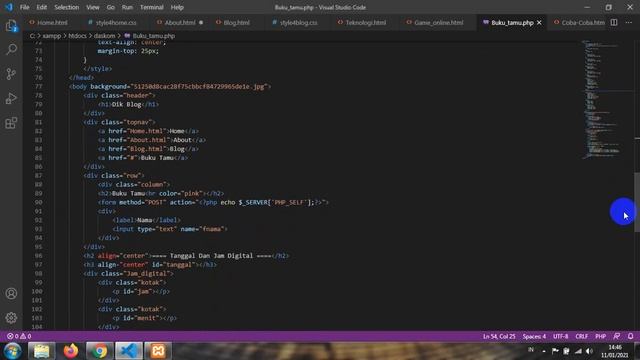Image resolution: width=640 pixels, height=360 pixels.
Task: Click the daskom breadcrumb segment
Action: pyautogui.click(x=104, y=36)
